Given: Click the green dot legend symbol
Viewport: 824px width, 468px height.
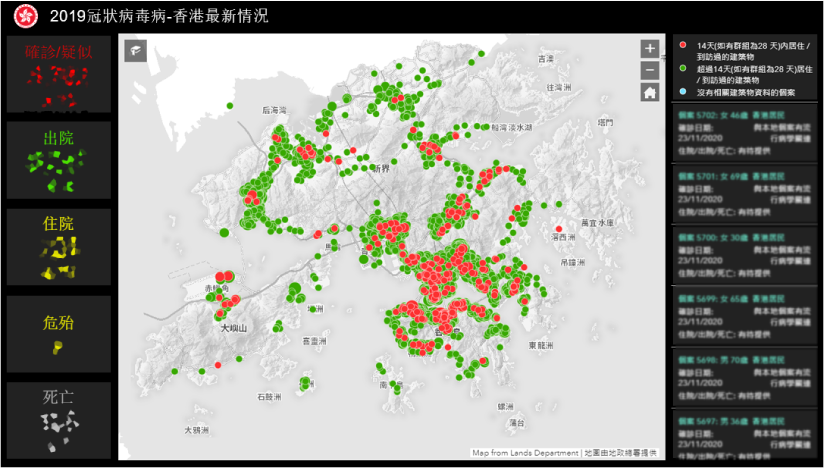Looking at the screenshot, I should coord(681,69).
